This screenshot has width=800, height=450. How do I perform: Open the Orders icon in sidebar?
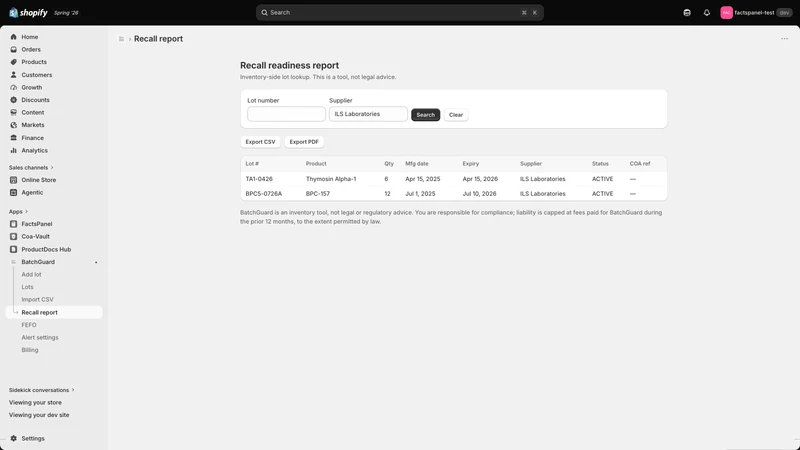(x=13, y=49)
